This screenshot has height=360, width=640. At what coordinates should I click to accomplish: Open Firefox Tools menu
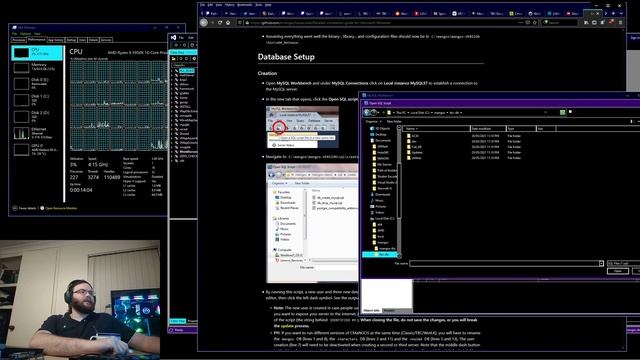pyautogui.click(x=258, y=5)
